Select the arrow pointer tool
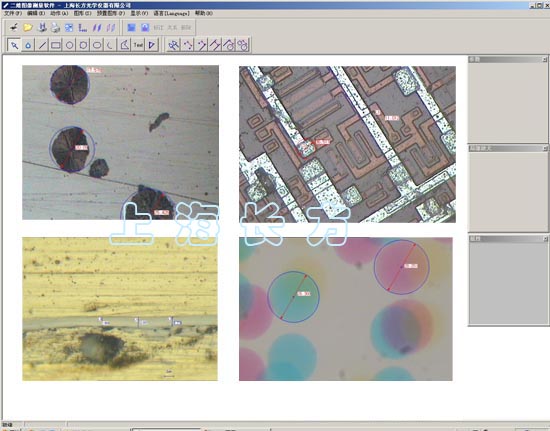This screenshot has width=550, height=431. (14, 45)
